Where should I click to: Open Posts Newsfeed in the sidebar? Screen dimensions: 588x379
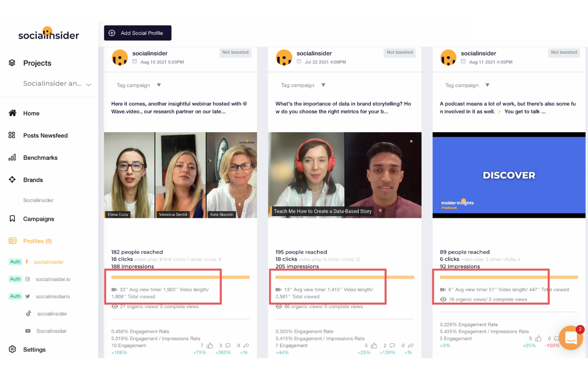coord(46,135)
